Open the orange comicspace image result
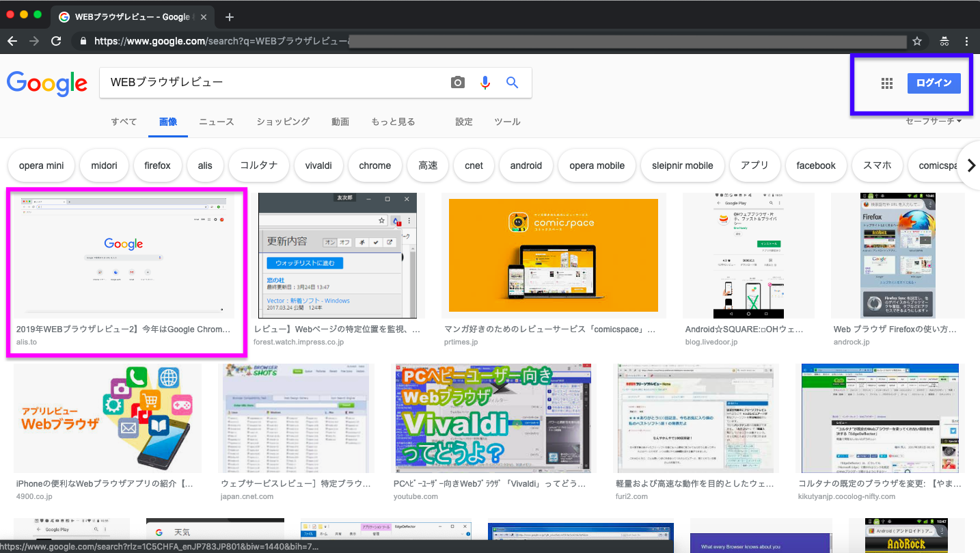The image size is (980, 553). tap(549, 256)
